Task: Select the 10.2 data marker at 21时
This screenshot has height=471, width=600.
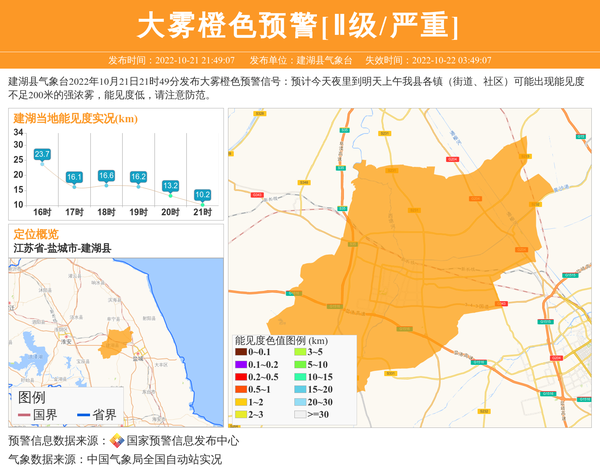Action: click(202, 195)
